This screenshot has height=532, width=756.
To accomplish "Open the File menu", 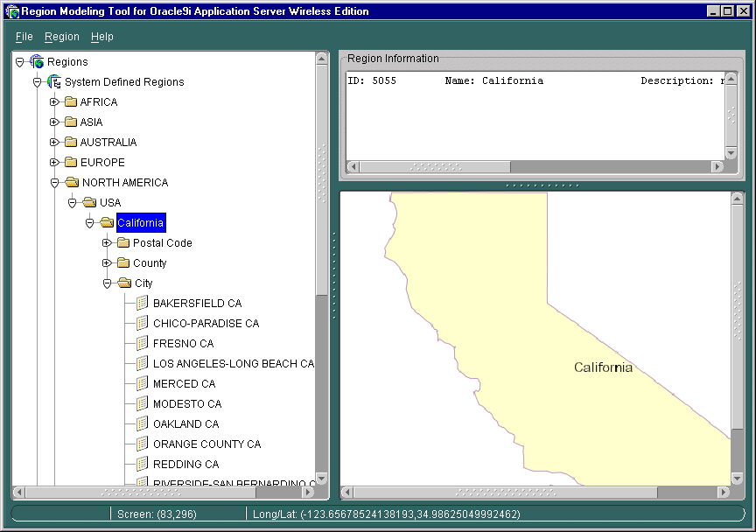I will 24,37.
